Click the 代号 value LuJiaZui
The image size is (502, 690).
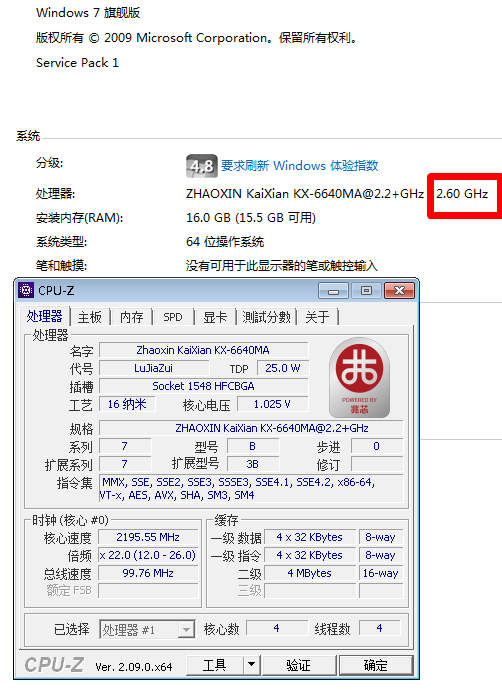tap(154, 368)
